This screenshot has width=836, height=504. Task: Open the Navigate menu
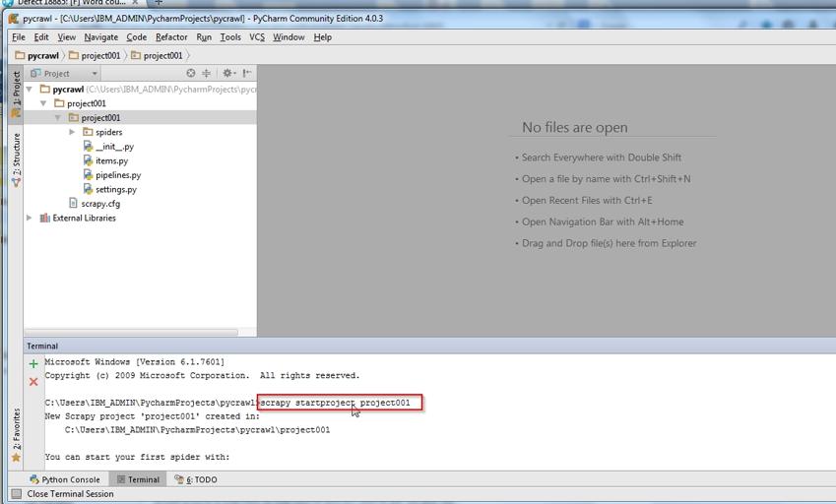tap(101, 37)
